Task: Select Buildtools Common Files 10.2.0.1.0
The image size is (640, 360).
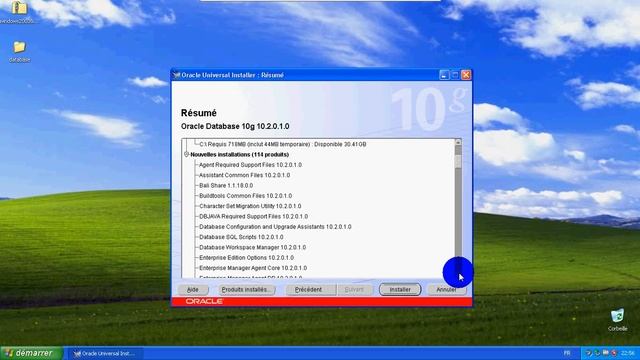Action: (x=246, y=196)
